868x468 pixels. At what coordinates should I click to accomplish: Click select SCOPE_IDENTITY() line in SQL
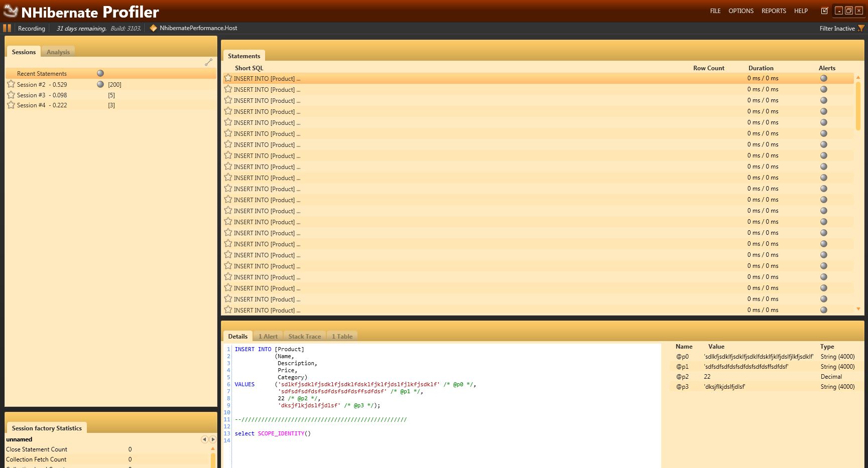coord(273,433)
